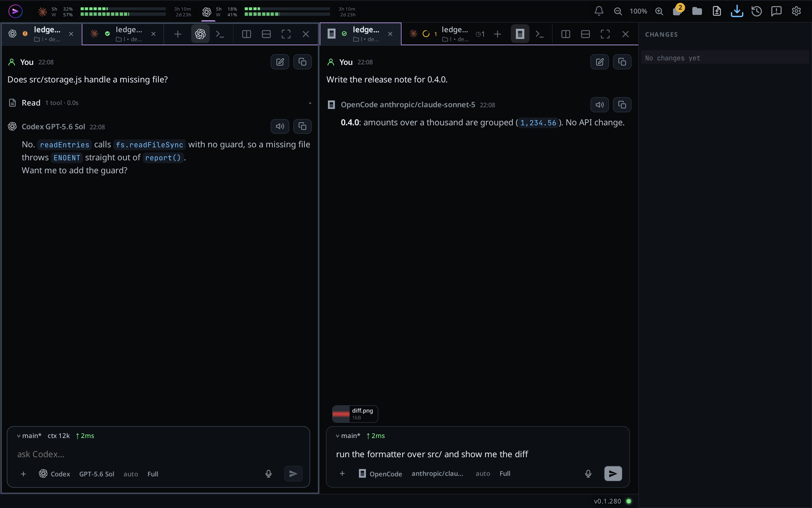Open the Codex agent selector
Image resolution: width=812 pixels, height=508 pixels.
tap(55, 474)
